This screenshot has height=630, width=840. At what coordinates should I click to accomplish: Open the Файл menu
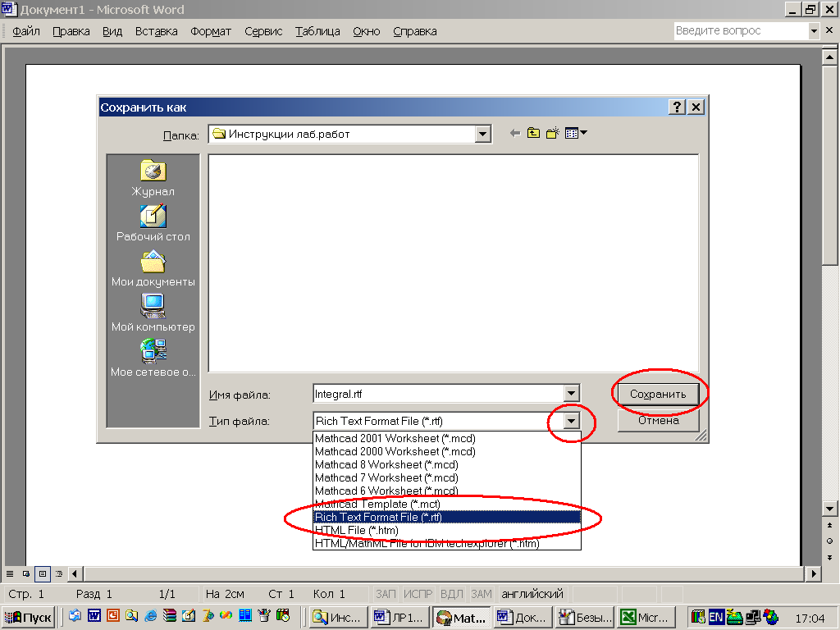[x=26, y=32]
